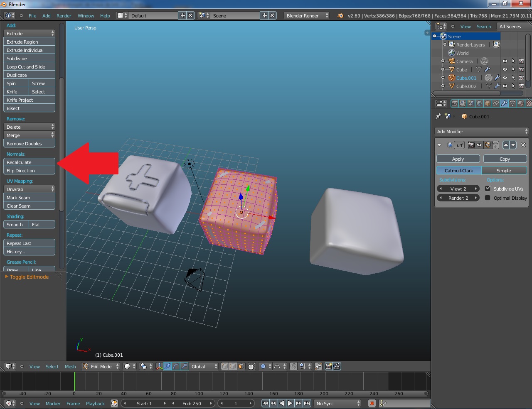The width and height of the screenshot is (532, 409).
Task: Expand the Camera item in outliner
Action: tap(443, 61)
